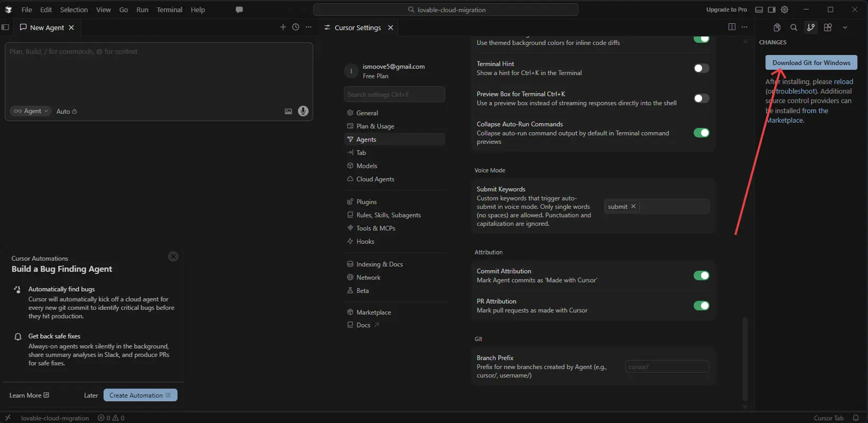Open the Tools & MCPs settings
This screenshot has width=868, height=423.
point(394,228)
